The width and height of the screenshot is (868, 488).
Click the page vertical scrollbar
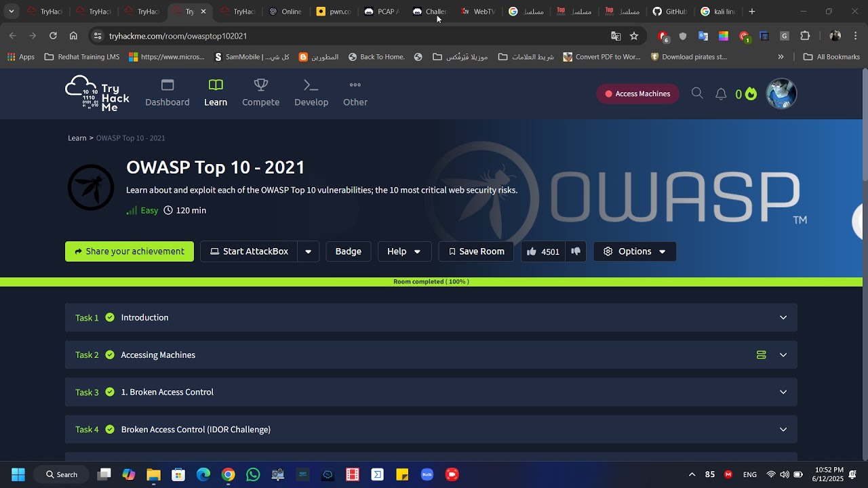pos(865,124)
